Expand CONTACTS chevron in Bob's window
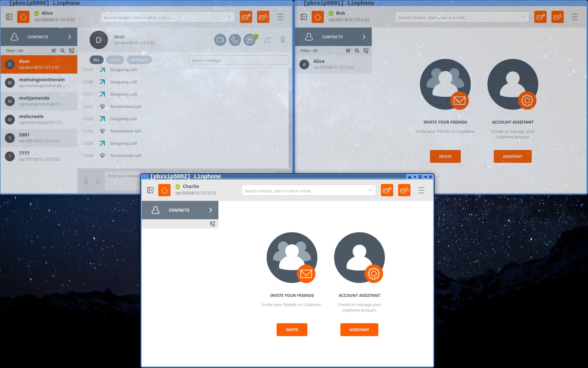The height and width of the screenshot is (368, 588). coord(364,37)
